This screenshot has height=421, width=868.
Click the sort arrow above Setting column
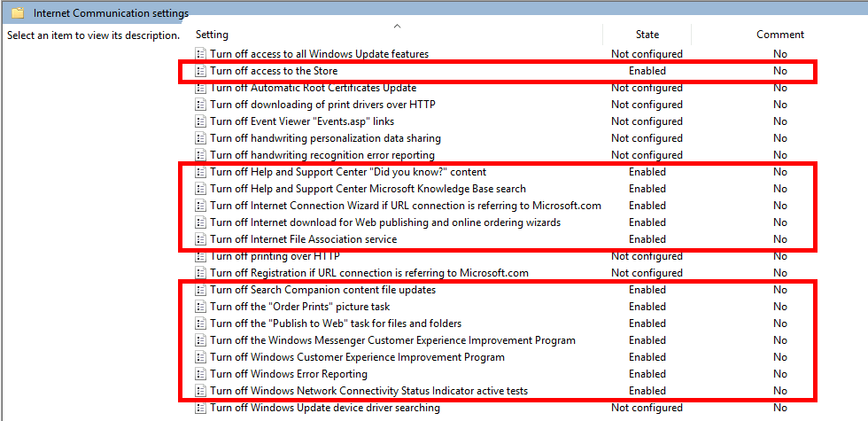[397, 26]
